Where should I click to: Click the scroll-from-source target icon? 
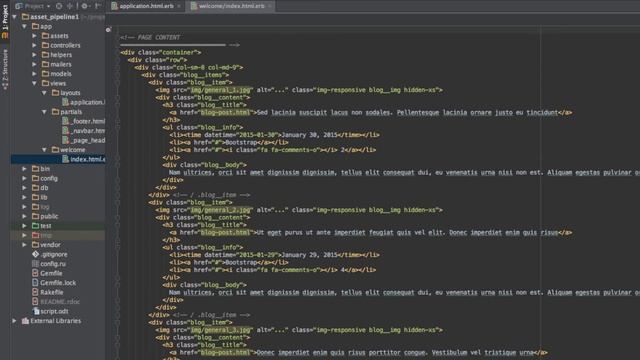(x=59, y=6)
